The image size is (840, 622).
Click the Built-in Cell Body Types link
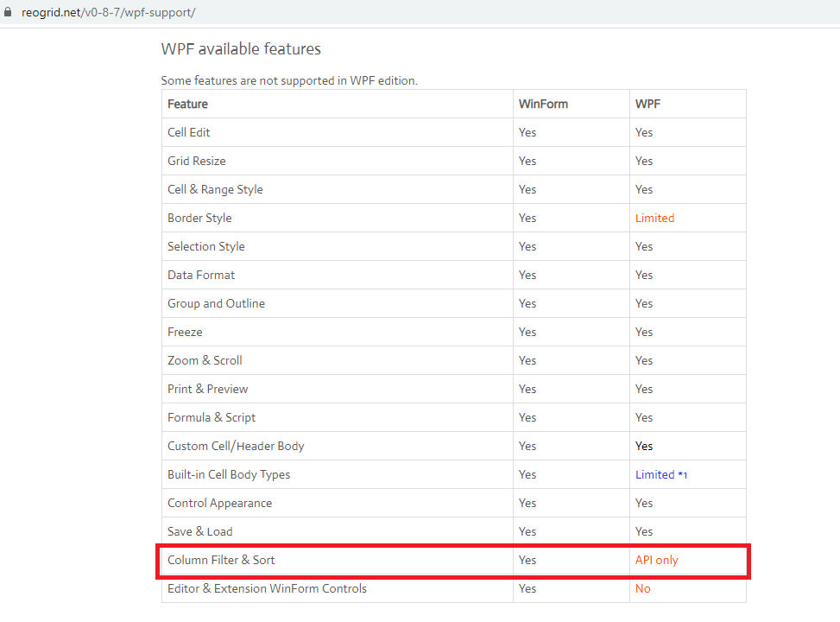pyautogui.click(x=228, y=474)
